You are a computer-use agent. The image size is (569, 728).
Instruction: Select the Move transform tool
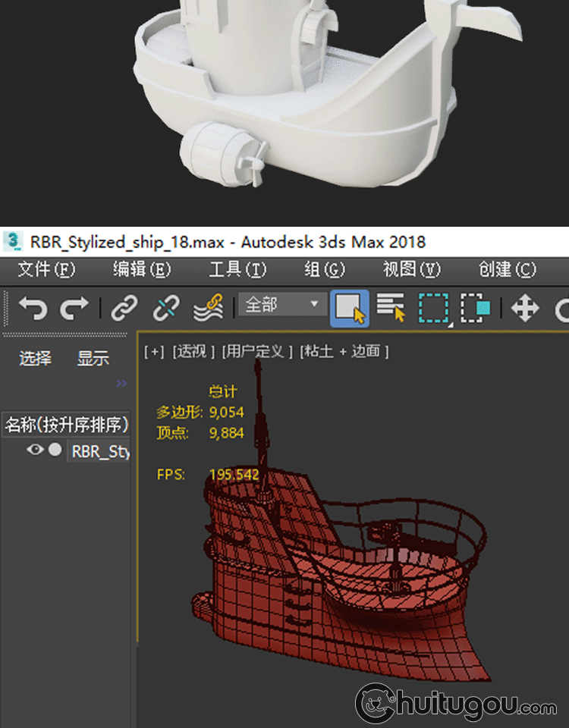click(x=525, y=308)
